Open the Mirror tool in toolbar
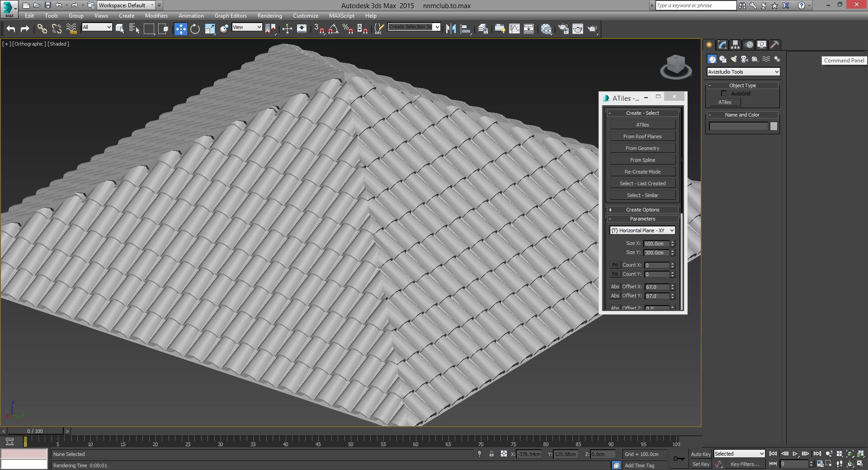Screen dimensions: 868x470 (x=451, y=29)
